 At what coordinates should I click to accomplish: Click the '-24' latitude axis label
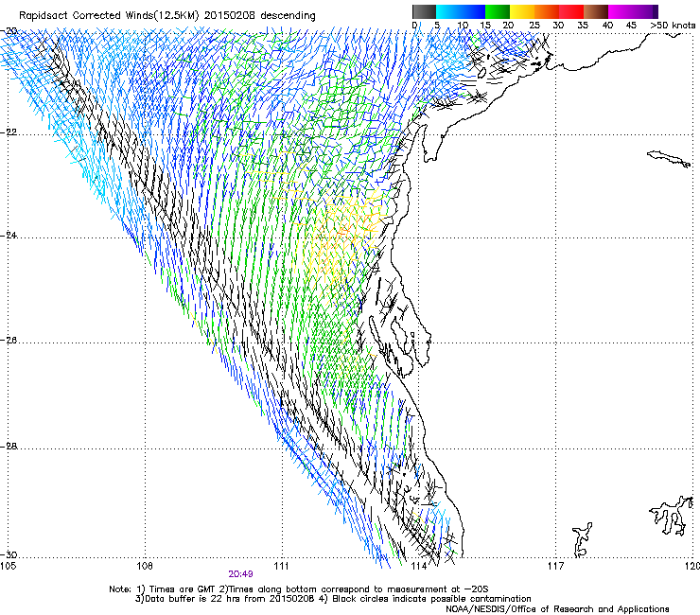pos(9,236)
